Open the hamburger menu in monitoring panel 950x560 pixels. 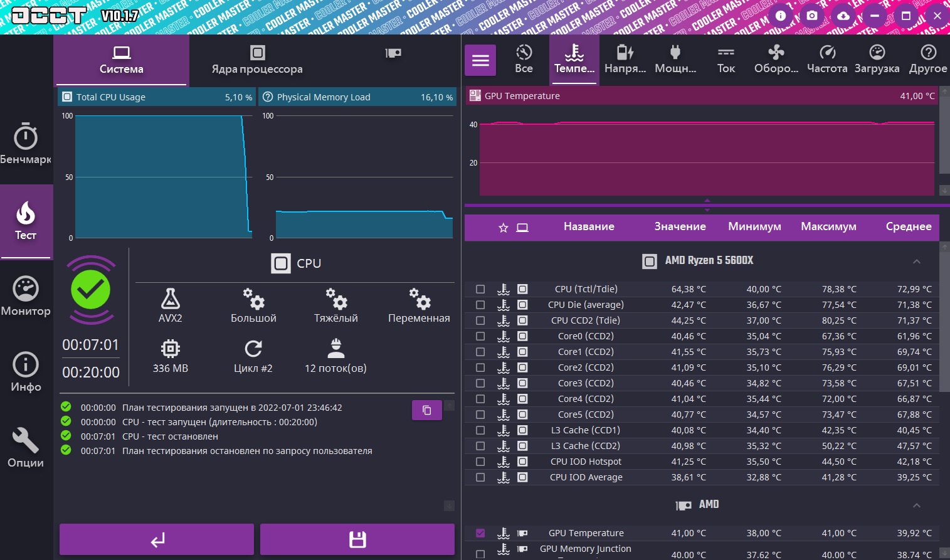480,60
